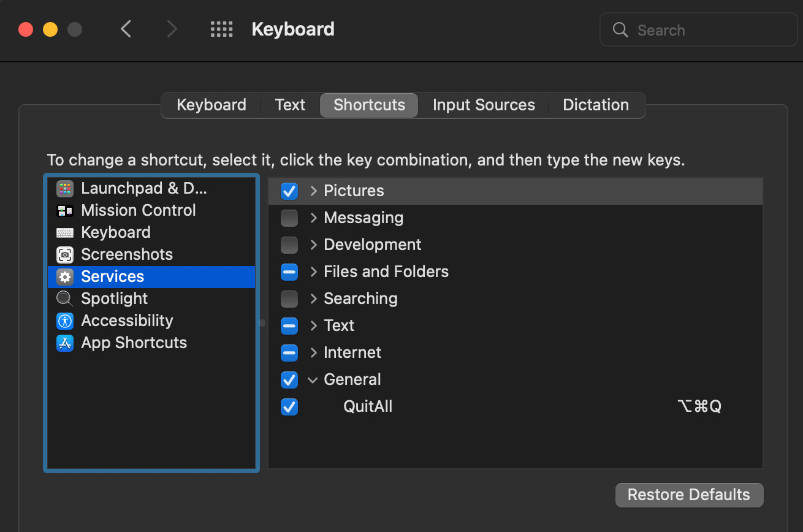
Task: Click the App Shortcuts icon
Action: 65,343
